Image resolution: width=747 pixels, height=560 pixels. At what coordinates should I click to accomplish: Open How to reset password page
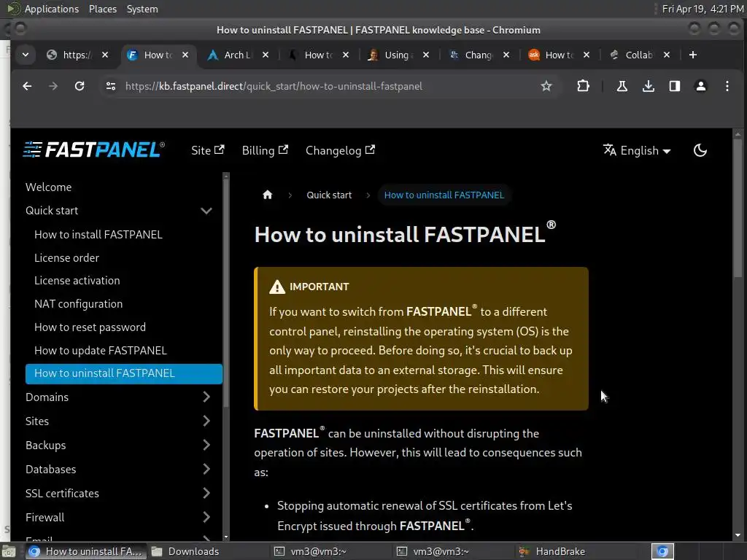(90, 327)
